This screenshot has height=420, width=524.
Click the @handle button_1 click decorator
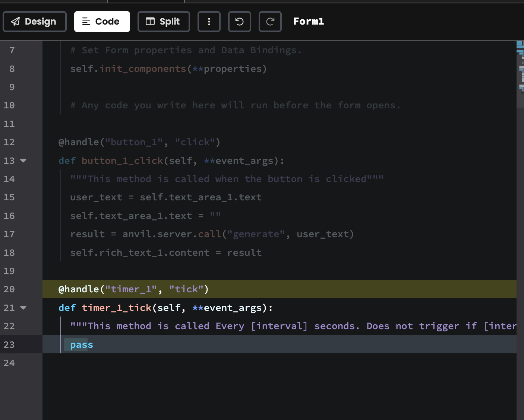pos(139,142)
